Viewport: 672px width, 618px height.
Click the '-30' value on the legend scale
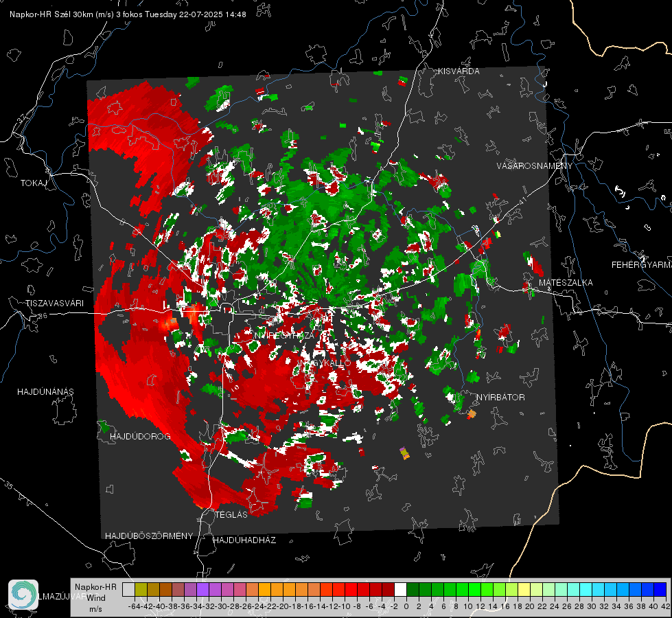tap(221, 606)
